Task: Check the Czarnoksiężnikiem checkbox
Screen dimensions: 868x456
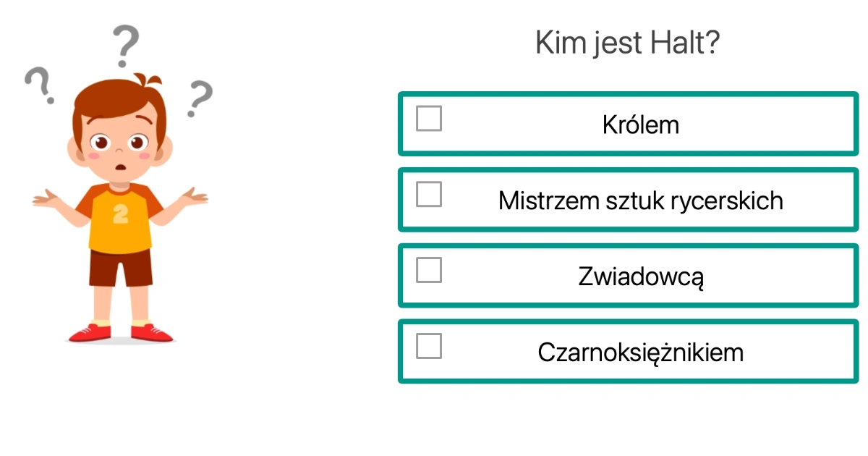Action: (x=428, y=347)
